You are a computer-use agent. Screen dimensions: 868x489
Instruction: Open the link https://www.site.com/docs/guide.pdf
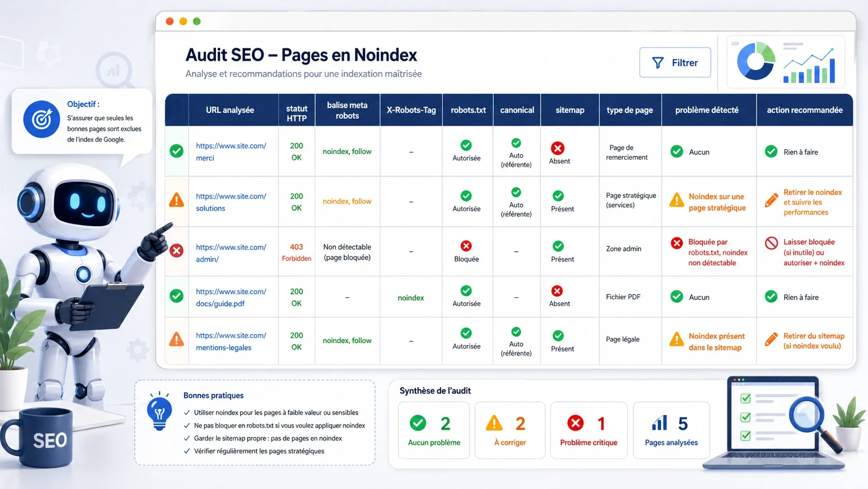230,297
